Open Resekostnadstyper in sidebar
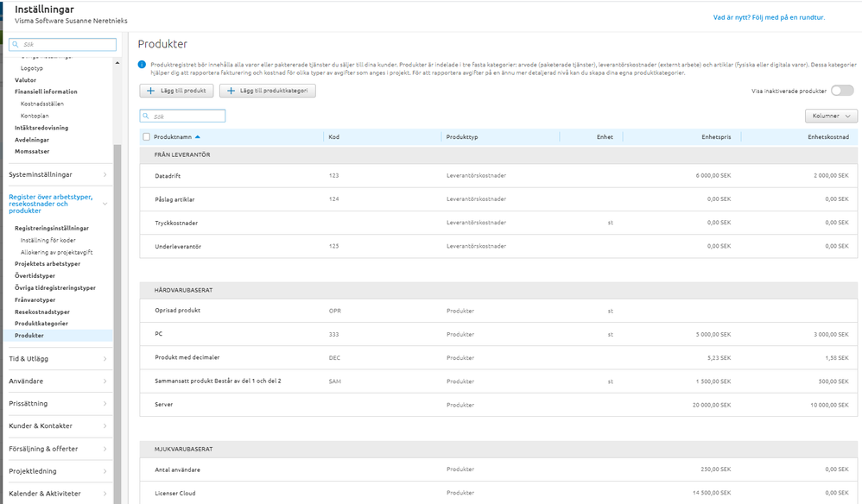This screenshot has width=862, height=504. (42, 312)
